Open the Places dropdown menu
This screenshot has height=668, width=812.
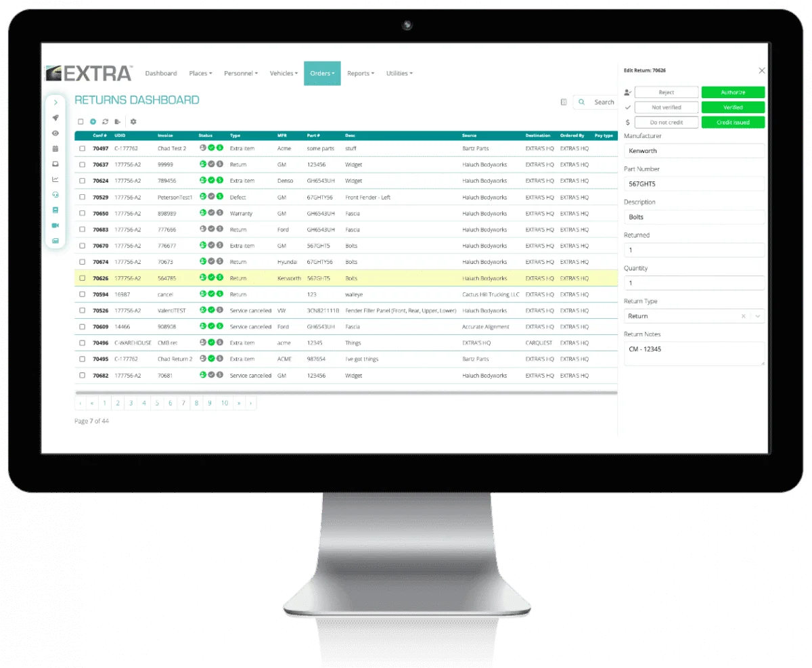click(x=200, y=73)
